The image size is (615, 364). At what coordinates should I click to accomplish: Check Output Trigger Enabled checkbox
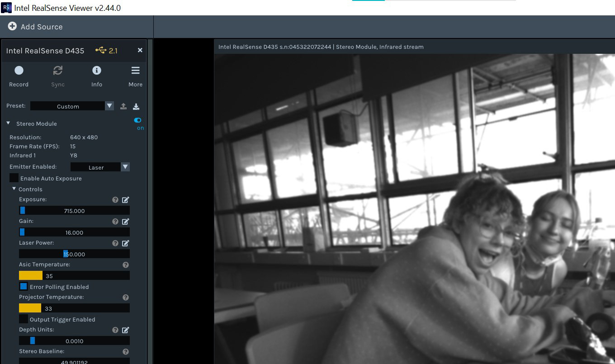[x=24, y=319]
